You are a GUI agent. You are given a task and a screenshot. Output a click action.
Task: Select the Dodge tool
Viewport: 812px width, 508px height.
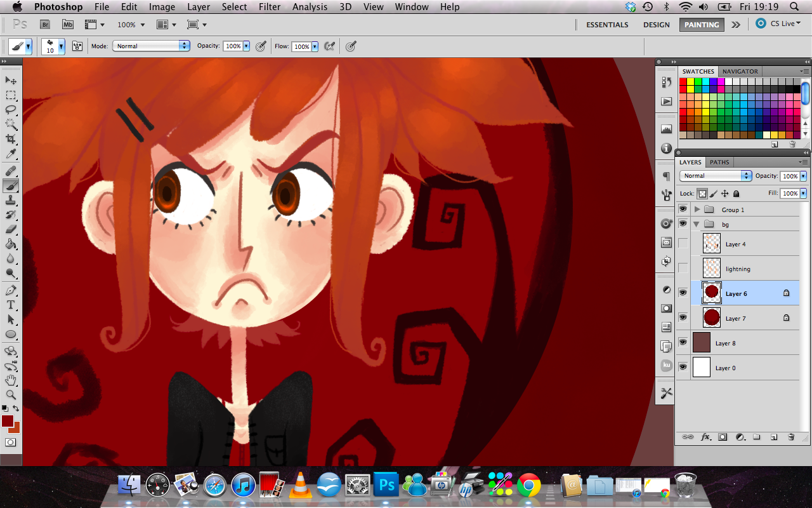click(x=11, y=274)
